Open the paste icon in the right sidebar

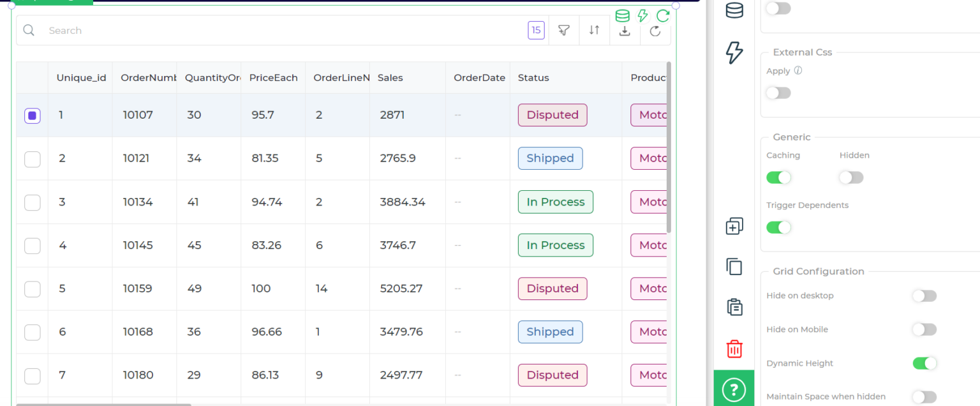click(x=734, y=307)
